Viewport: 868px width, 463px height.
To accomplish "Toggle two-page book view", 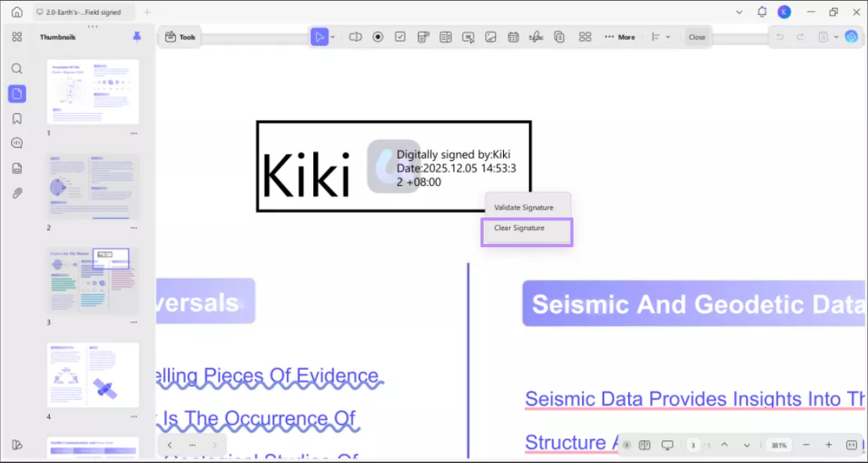I will [645, 444].
